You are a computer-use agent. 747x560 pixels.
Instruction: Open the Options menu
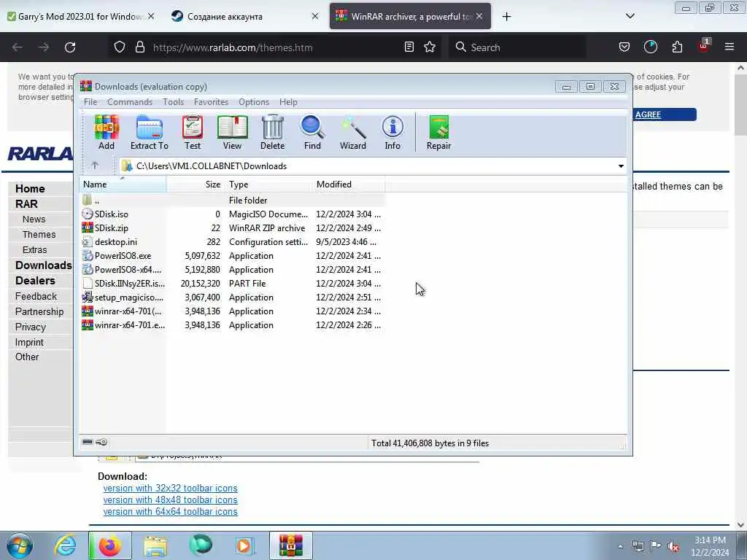(254, 102)
